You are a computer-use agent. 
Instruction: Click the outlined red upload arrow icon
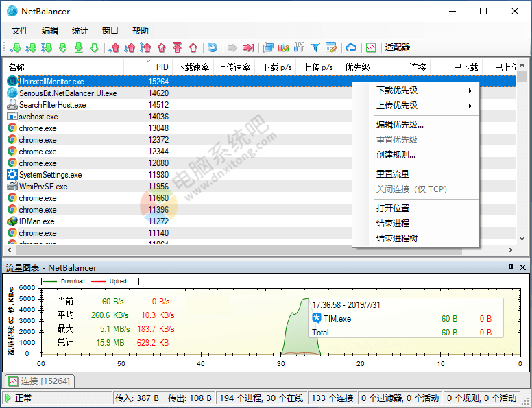[x=193, y=47]
